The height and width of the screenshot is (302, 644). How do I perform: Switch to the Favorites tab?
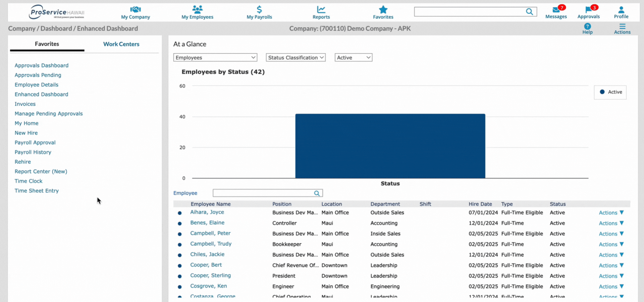[47, 44]
